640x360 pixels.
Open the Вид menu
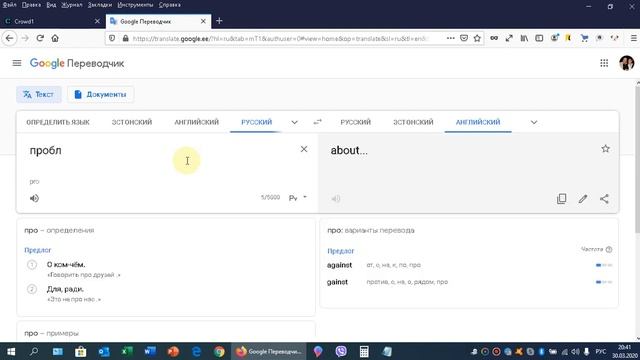(51, 5)
